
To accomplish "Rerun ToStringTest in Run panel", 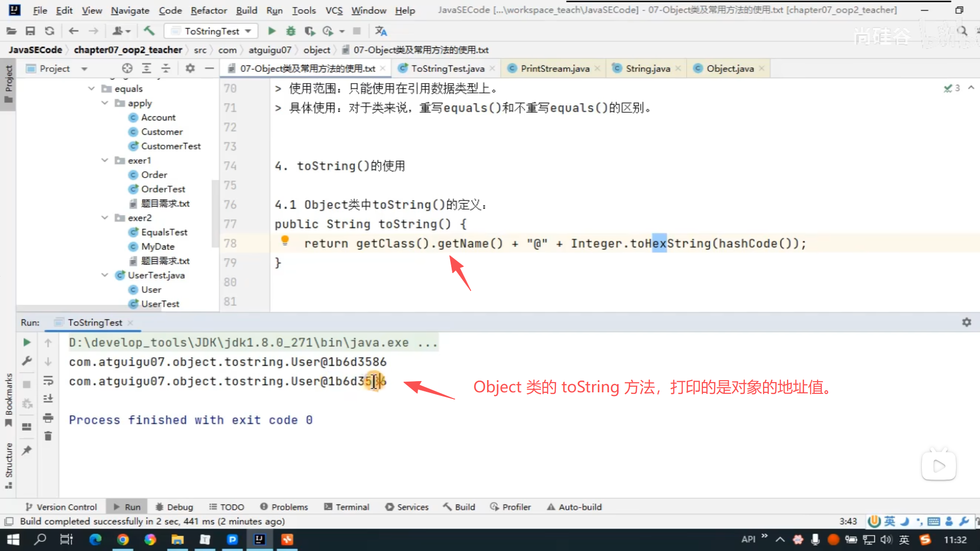I will 27,342.
